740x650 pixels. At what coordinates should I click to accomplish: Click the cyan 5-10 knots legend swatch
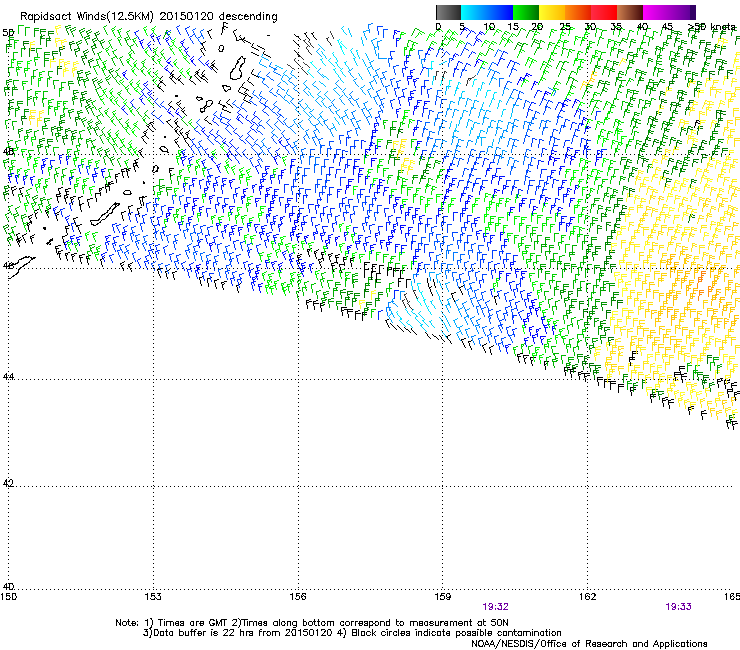pos(474,12)
